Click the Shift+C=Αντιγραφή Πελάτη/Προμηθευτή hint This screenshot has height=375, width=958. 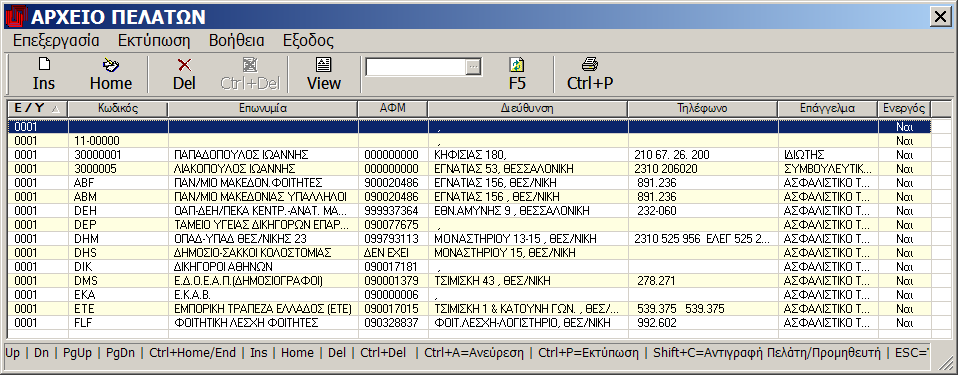click(766, 353)
